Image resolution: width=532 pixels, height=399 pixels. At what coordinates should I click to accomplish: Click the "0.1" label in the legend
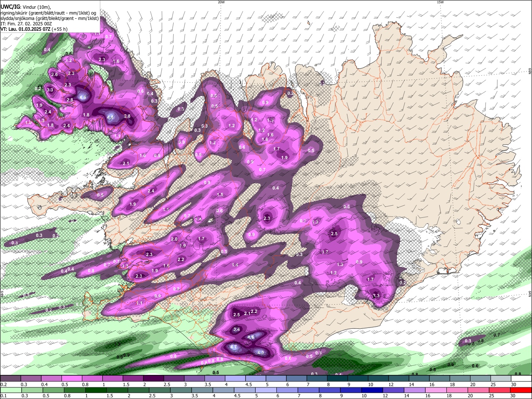click(x=4, y=396)
